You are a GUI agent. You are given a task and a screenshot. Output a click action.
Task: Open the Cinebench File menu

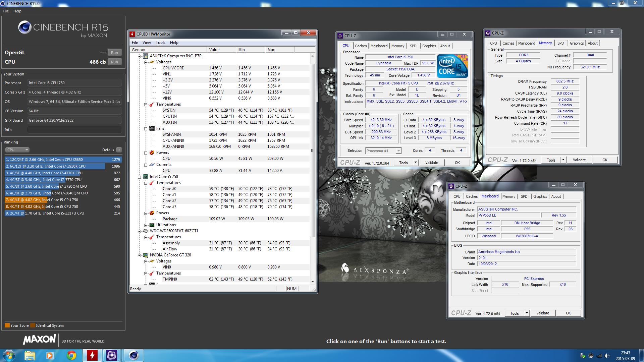6,11
